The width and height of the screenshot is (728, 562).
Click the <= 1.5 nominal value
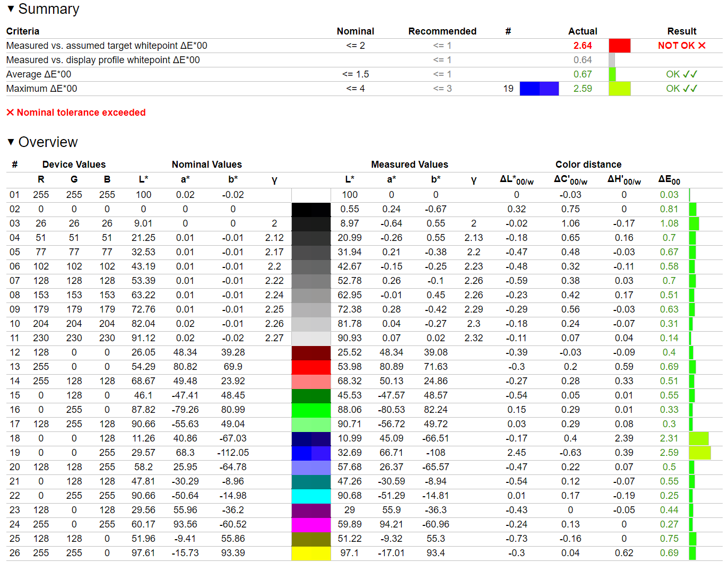click(x=356, y=74)
